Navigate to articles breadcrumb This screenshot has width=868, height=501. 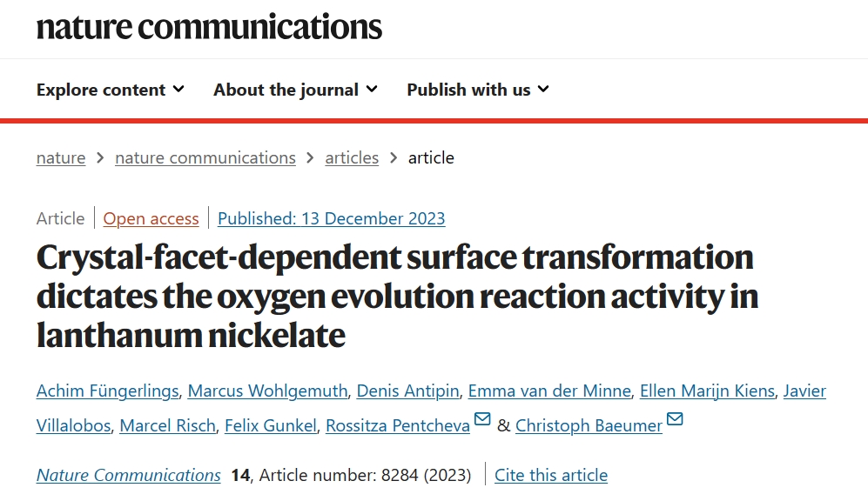pyautogui.click(x=352, y=157)
